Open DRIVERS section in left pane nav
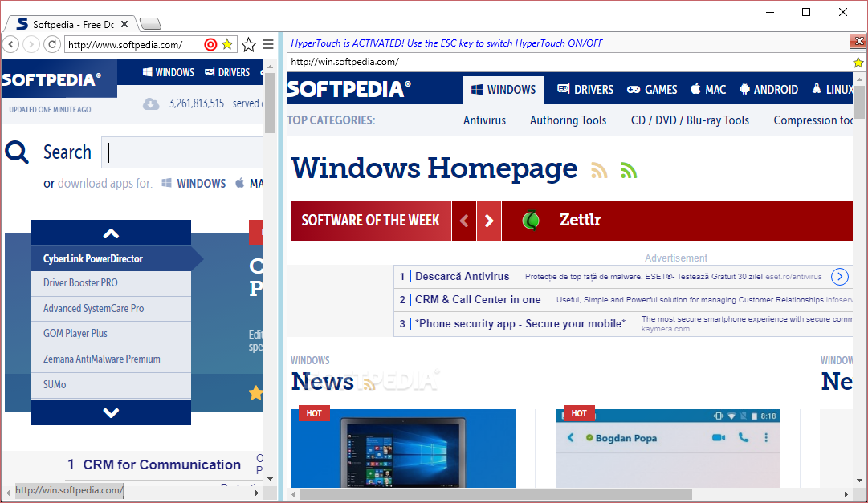 point(227,72)
